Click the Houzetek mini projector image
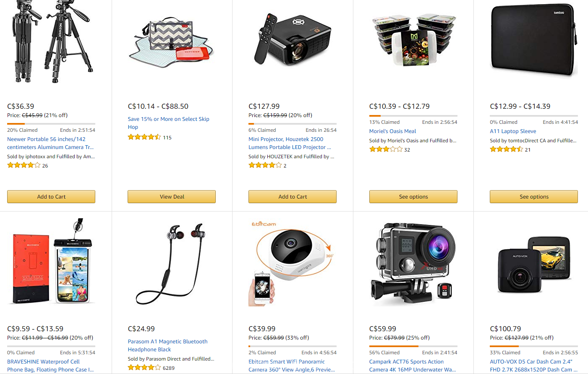Screen dimensions: 588x374 pyautogui.click(x=293, y=40)
